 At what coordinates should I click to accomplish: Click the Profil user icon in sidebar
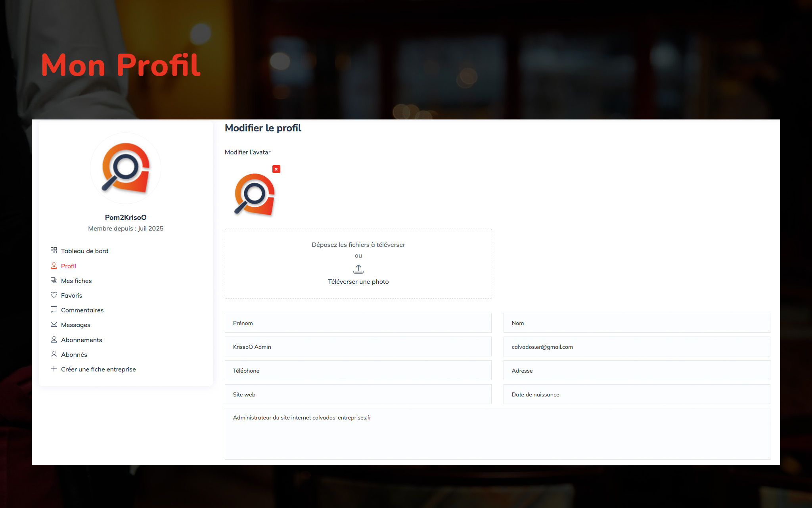tap(54, 266)
